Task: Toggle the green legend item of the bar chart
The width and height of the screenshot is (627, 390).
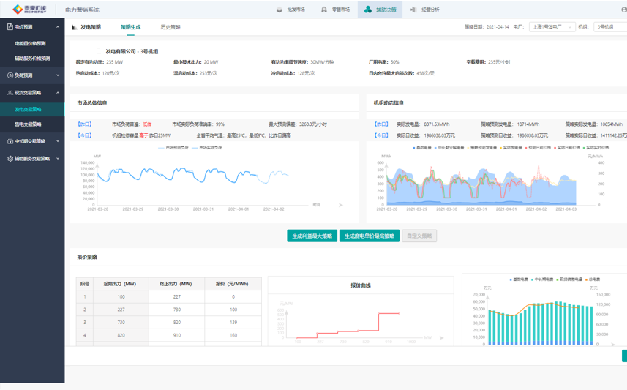Action: point(569,279)
